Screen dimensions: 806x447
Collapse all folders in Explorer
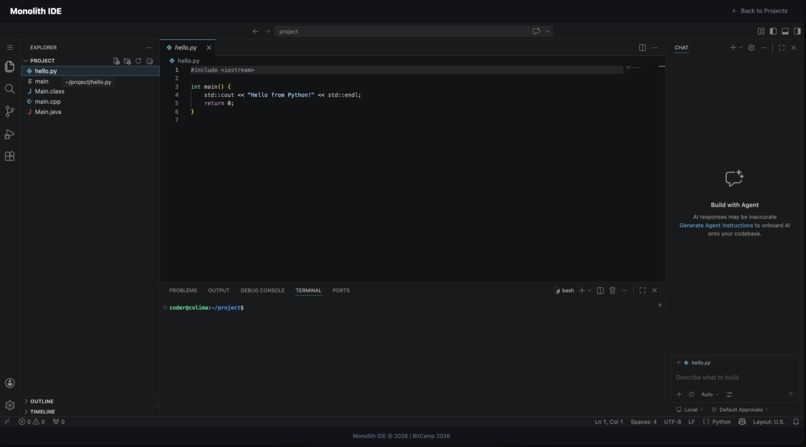coord(149,61)
